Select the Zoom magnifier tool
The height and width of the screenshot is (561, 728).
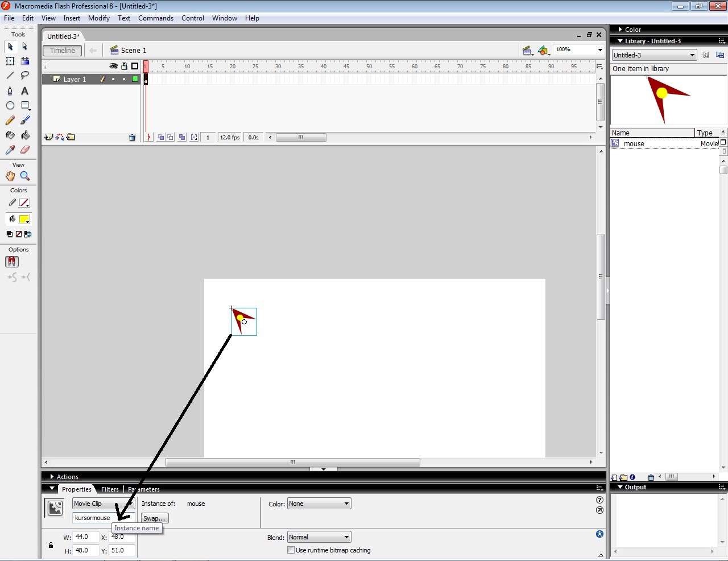[24, 176]
